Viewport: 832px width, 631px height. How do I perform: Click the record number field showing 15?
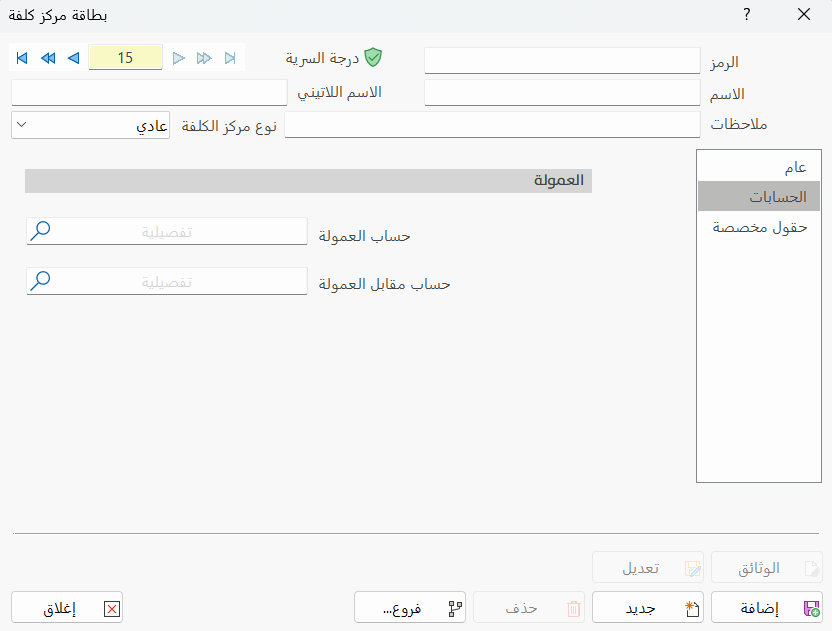tap(125, 58)
